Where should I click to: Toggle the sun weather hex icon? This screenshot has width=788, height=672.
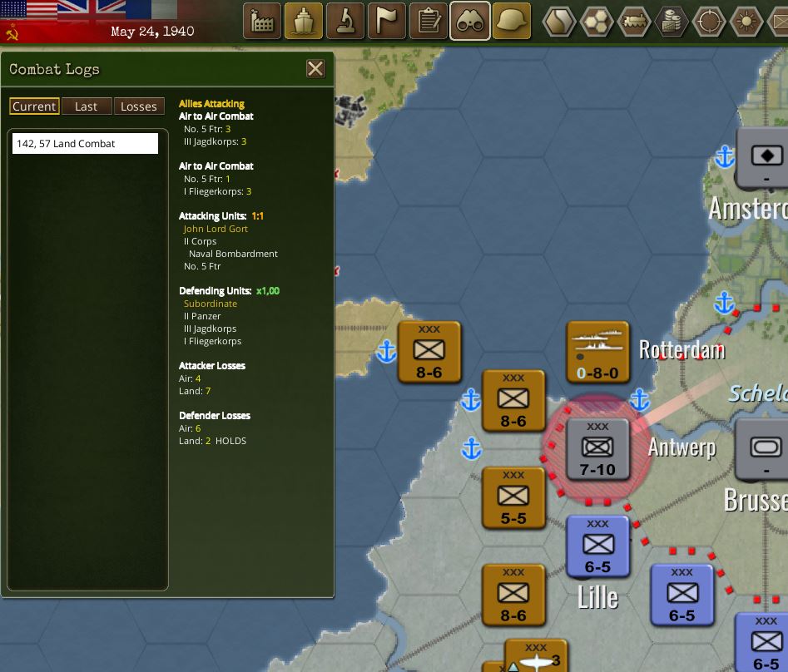click(746, 22)
